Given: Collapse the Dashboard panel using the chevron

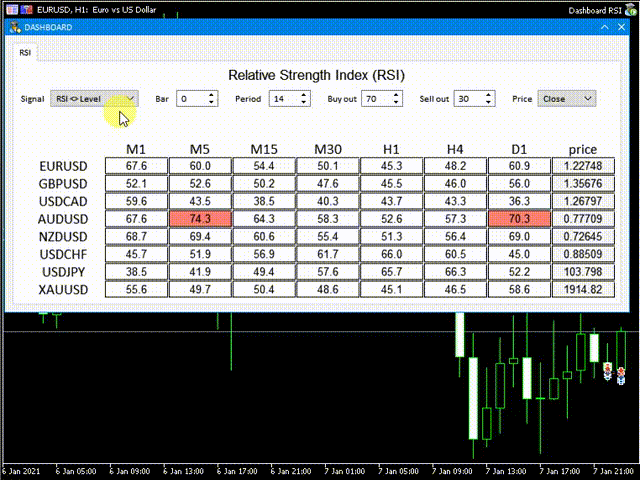Looking at the screenshot, I should coord(603,27).
